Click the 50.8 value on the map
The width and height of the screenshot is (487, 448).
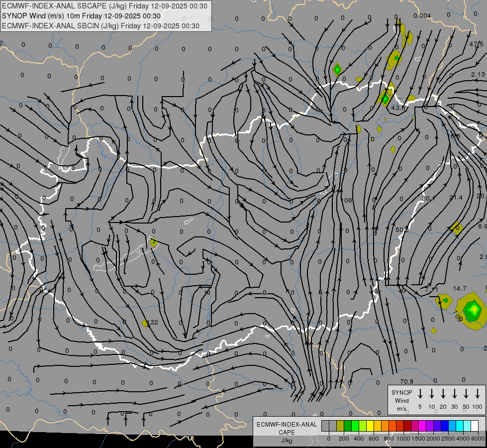pyautogui.click(x=402, y=230)
